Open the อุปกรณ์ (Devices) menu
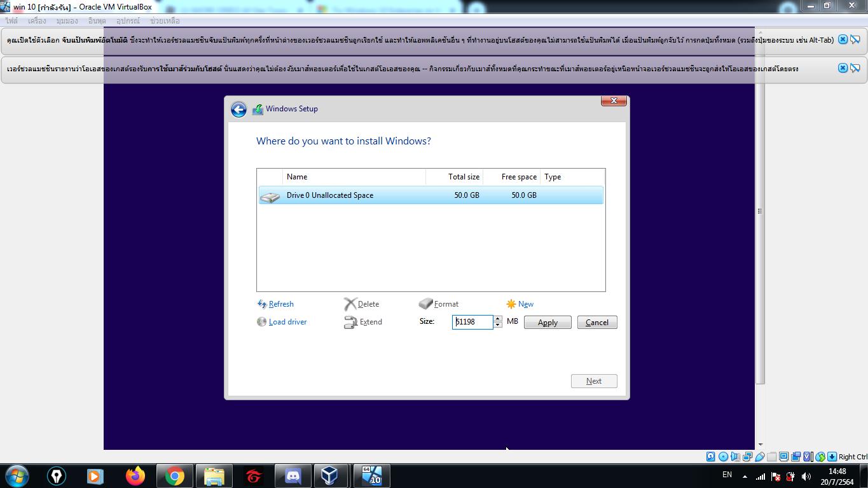Image resolution: width=868 pixels, height=488 pixels. click(x=128, y=20)
